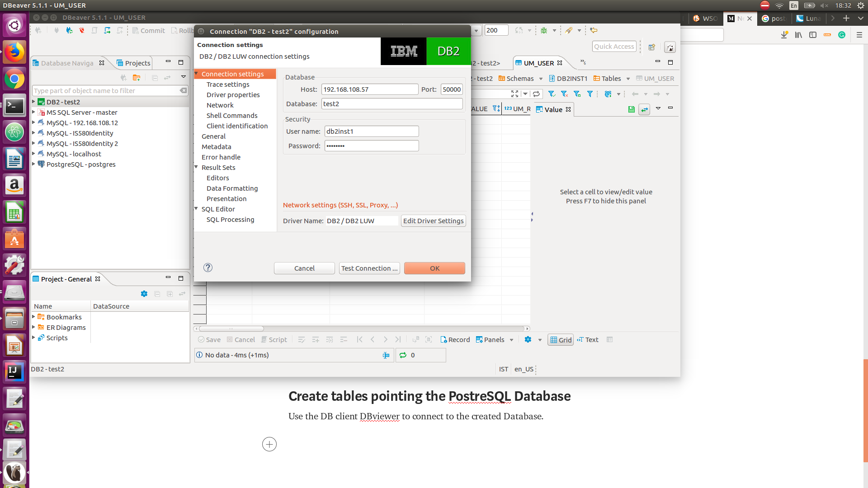
Task: Click the Test Connection button
Action: coord(369,268)
